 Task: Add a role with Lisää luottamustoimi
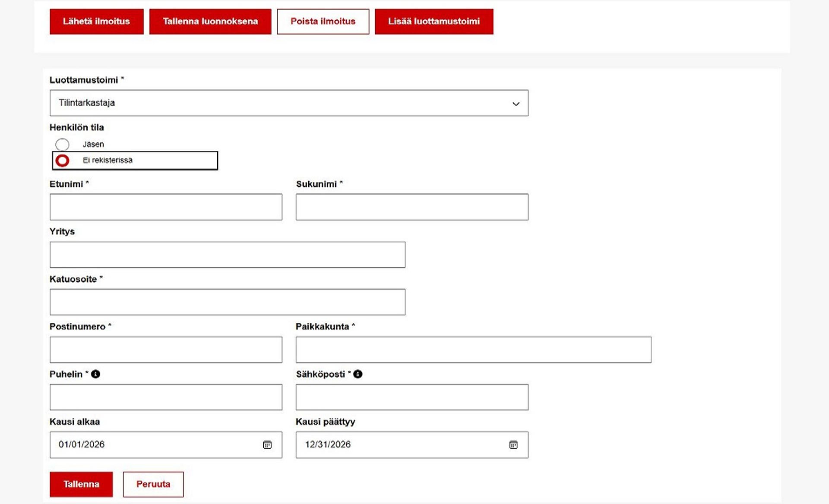[x=433, y=22]
